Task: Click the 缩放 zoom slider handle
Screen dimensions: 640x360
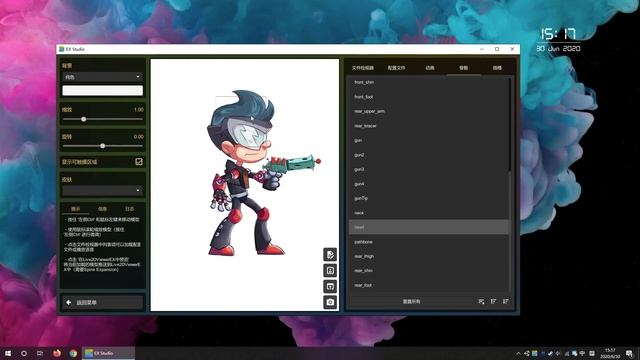Action: (x=84, y=119)
